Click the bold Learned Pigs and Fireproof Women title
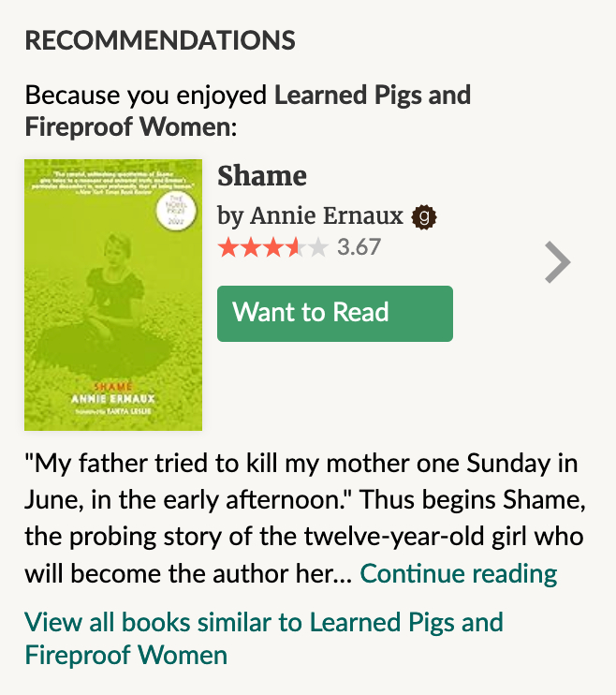The height and width of the screenshot is (695, 616). [373, 96]
